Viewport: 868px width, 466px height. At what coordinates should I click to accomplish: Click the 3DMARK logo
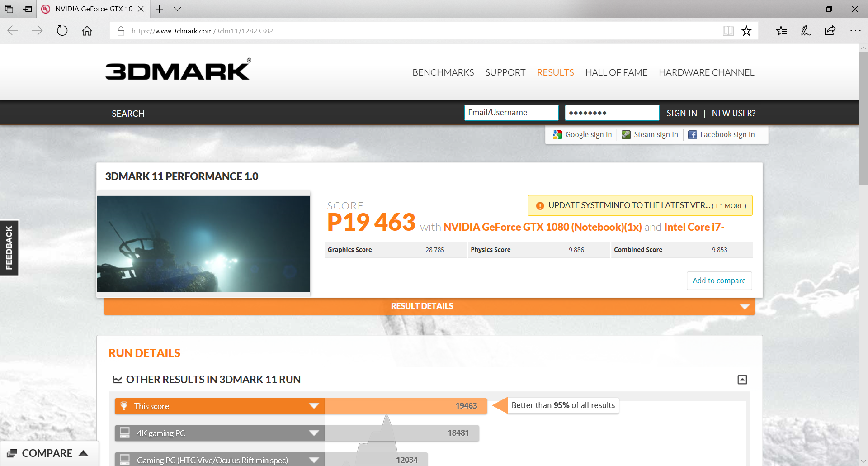[x=178, y=70]
